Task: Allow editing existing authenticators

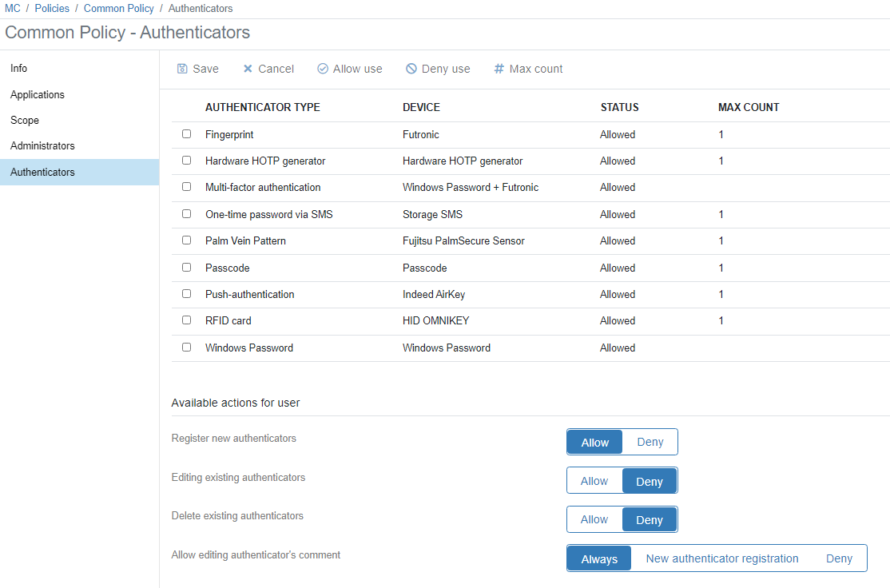Action: [594, 481]
